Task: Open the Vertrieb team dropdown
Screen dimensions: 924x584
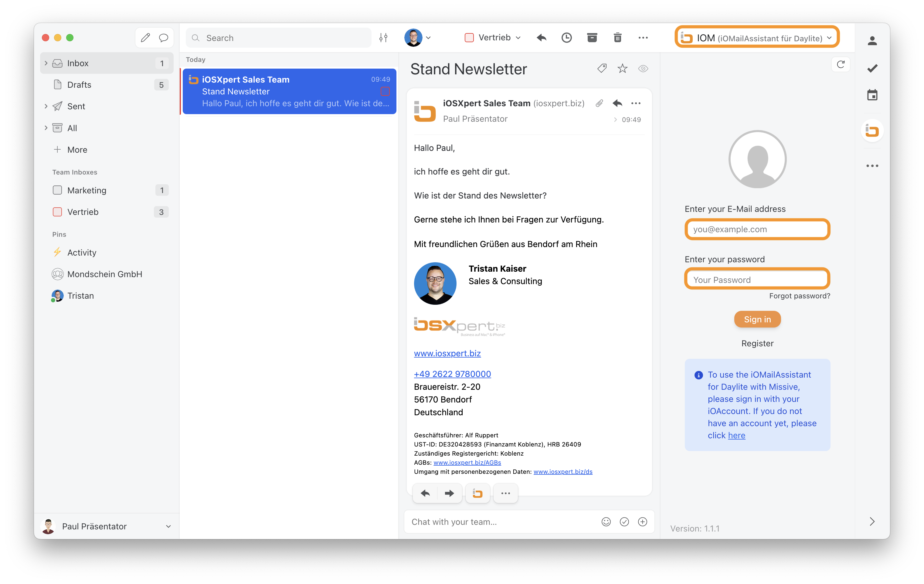Action: (493, 38)
